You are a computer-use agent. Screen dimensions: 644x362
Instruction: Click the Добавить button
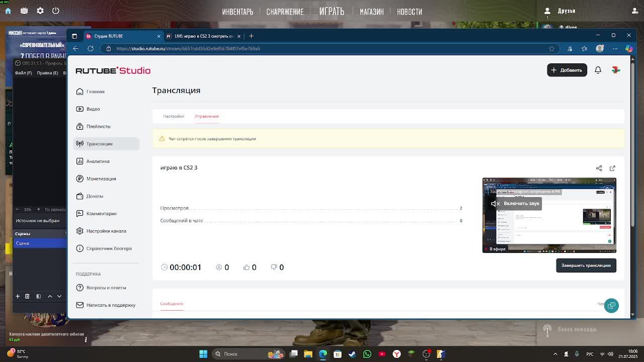click(567, 70)
